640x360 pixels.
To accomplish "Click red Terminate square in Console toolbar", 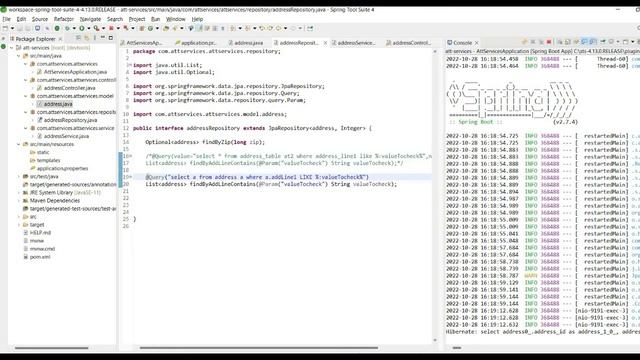I will coord(549,42).
